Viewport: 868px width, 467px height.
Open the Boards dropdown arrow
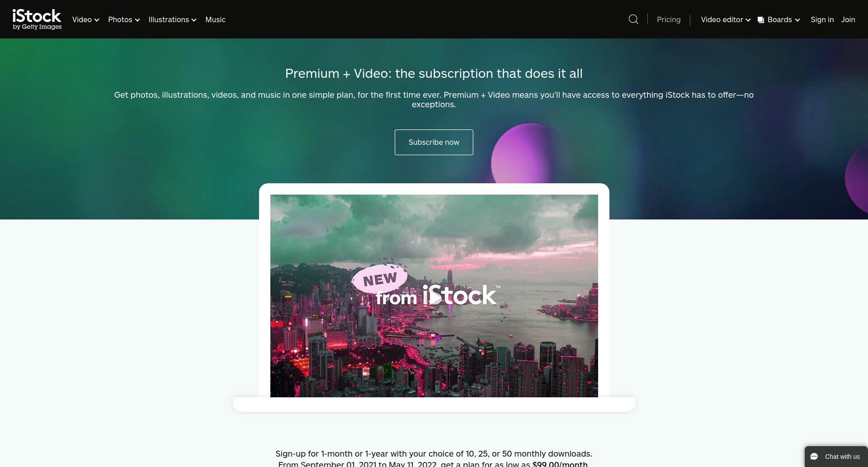tap(797, 20)
